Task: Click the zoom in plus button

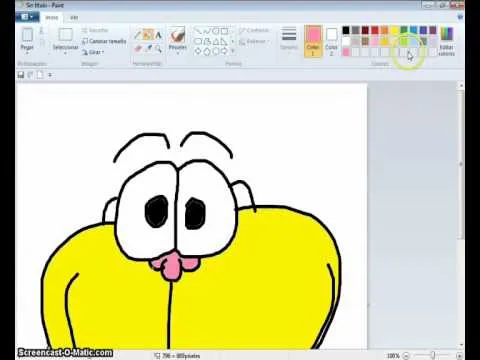Action: (x=459, y=356)
